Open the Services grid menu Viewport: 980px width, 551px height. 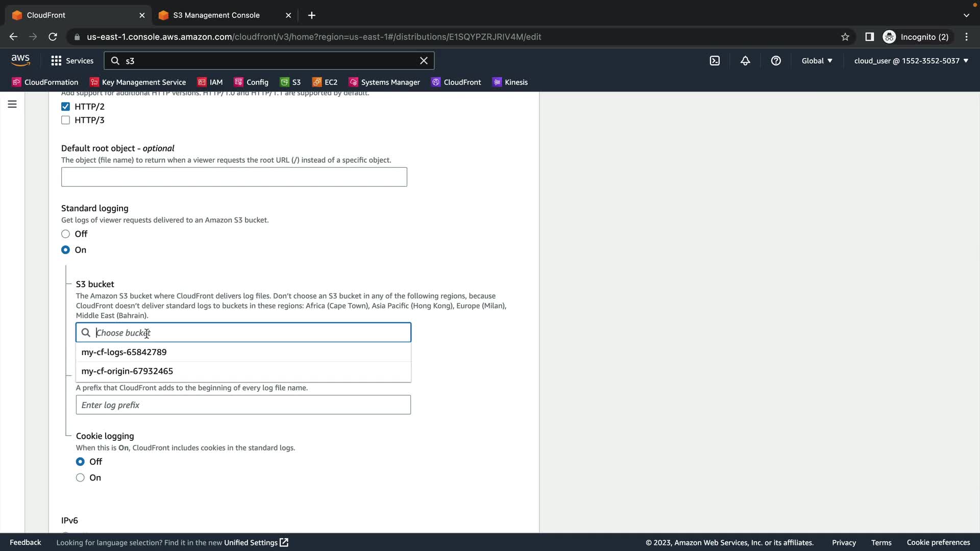click(x=72, y=61)
